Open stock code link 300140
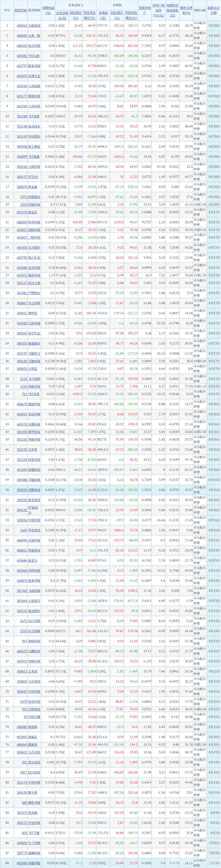221x868 pixels. [22, 361]
